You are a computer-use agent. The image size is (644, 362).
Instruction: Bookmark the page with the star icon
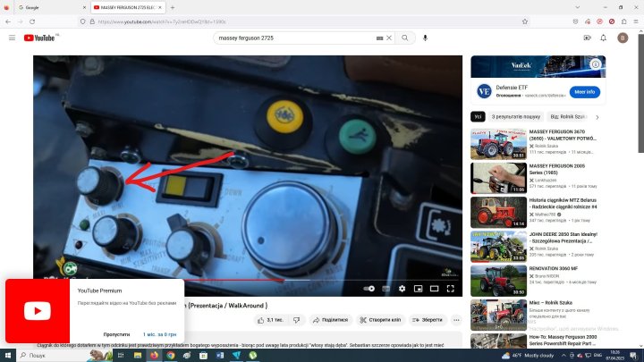coord(525,21)
